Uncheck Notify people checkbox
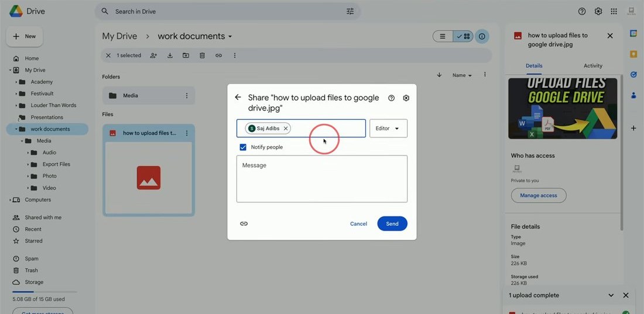Image resolution: width=644 pixels, height=314 pixels. (x=243, y=147)
